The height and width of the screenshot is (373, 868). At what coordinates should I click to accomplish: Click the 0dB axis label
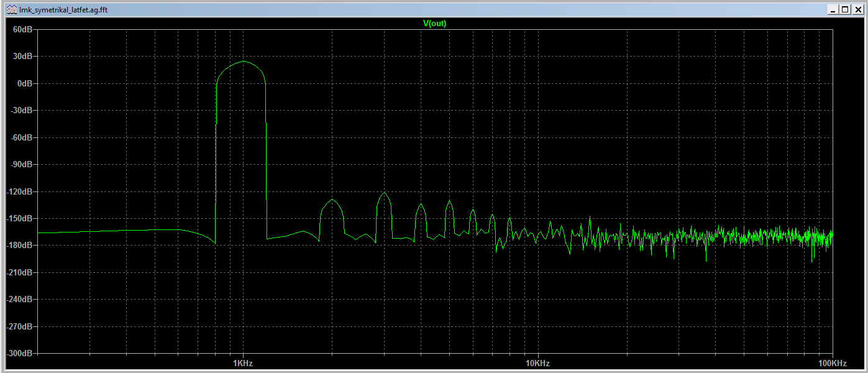pos(25,83)
